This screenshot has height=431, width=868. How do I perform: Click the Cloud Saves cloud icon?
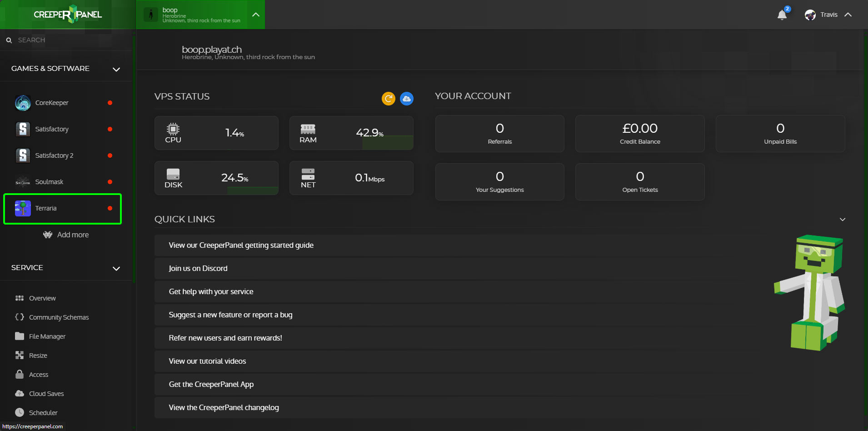point(20,393)
